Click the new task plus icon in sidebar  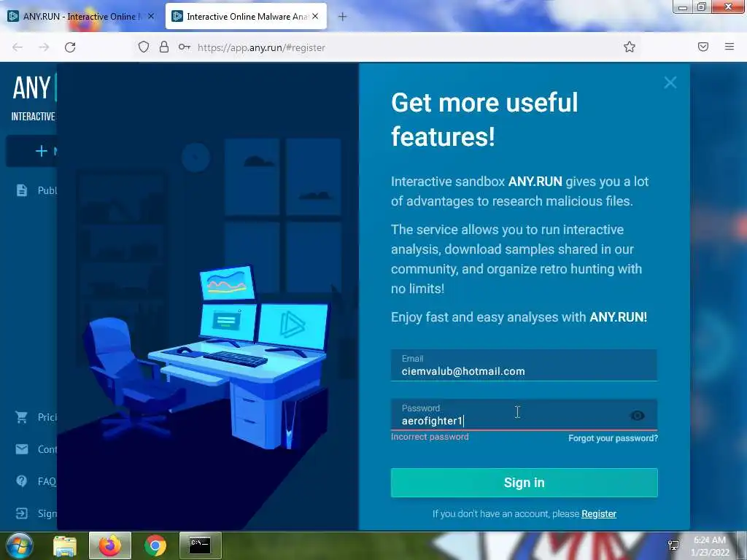42,151
